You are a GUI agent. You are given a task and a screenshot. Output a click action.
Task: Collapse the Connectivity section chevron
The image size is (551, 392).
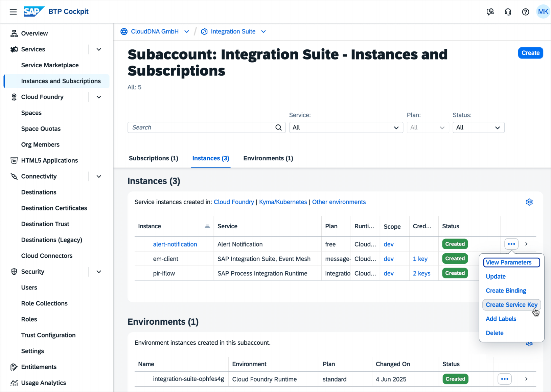click(99, 176)
